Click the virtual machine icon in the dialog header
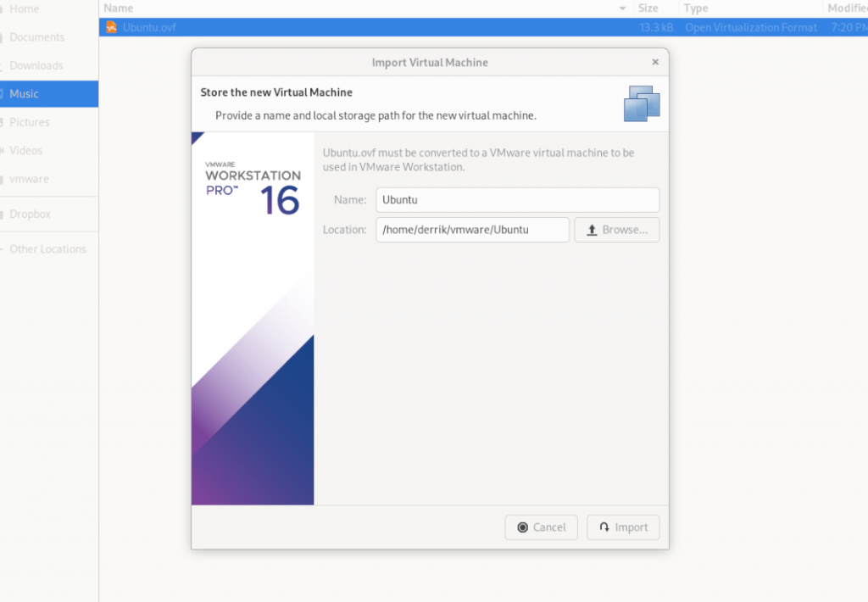868x602 pixels. 642,102
